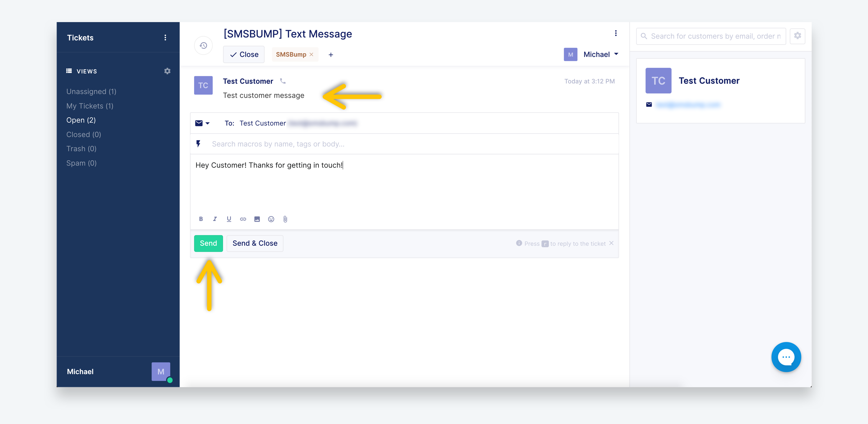
Task: Open customer sidebar settings gear
Action: (797, 36)
